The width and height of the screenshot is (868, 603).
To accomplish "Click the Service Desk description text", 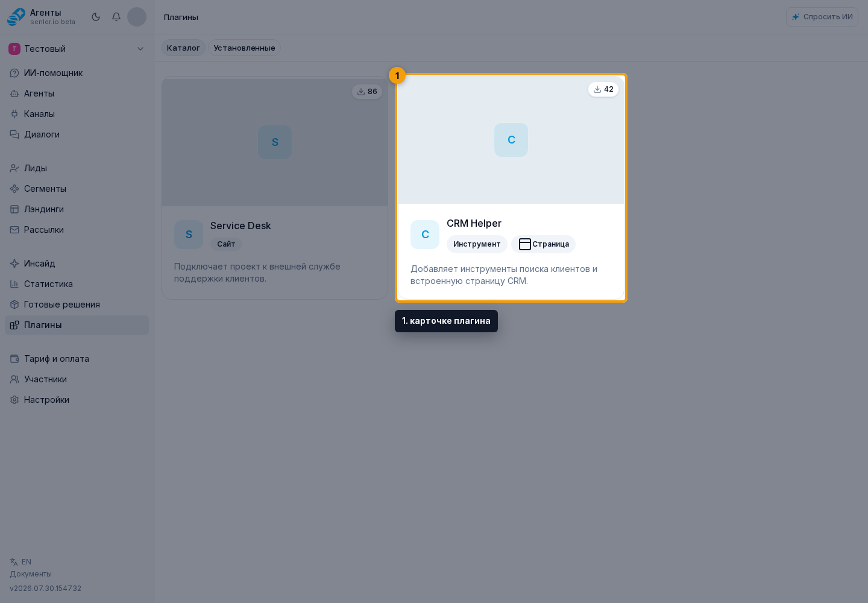I will (x=257, y=273).
